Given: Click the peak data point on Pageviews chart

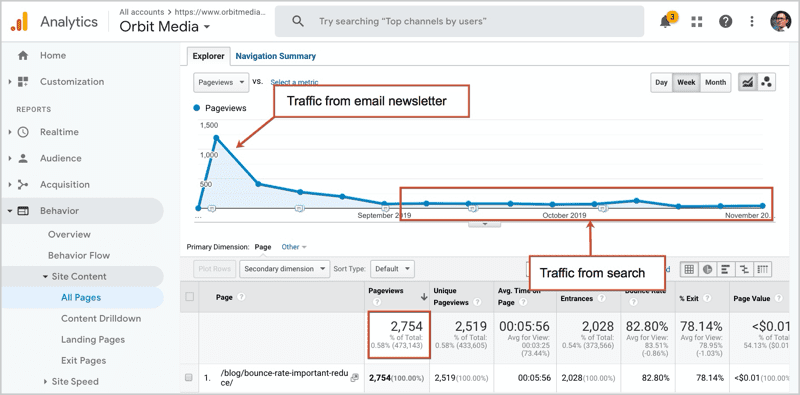Looking at the screenshot, I should 216,138.
